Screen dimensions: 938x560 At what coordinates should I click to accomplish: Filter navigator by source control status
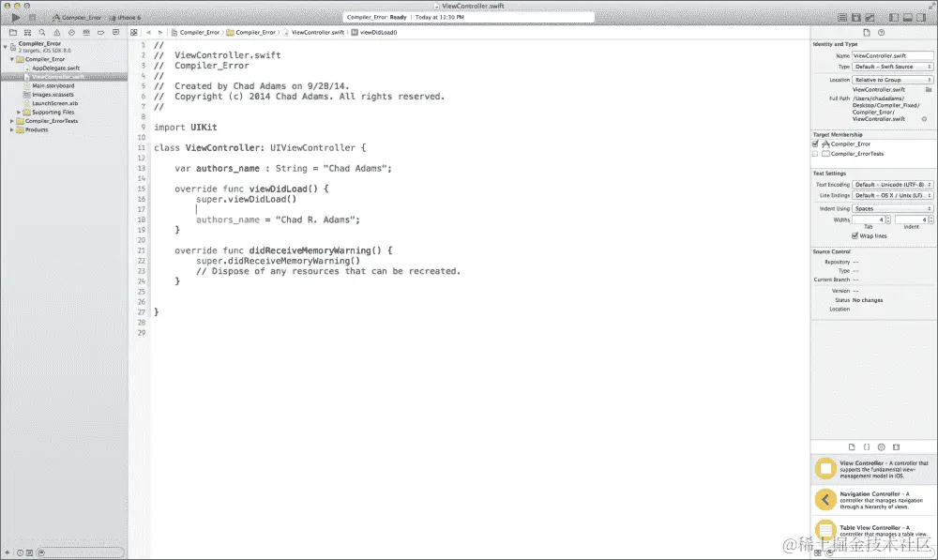29,552
